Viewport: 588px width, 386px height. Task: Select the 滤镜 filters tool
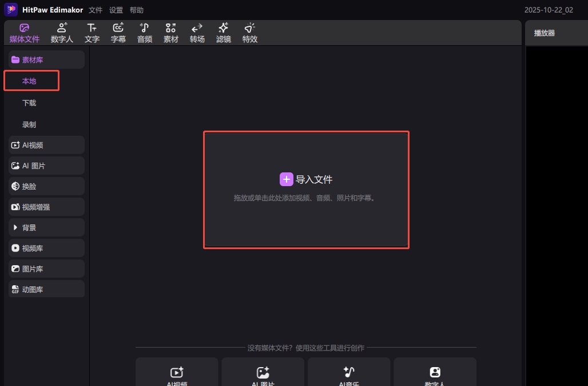(224, 33)
